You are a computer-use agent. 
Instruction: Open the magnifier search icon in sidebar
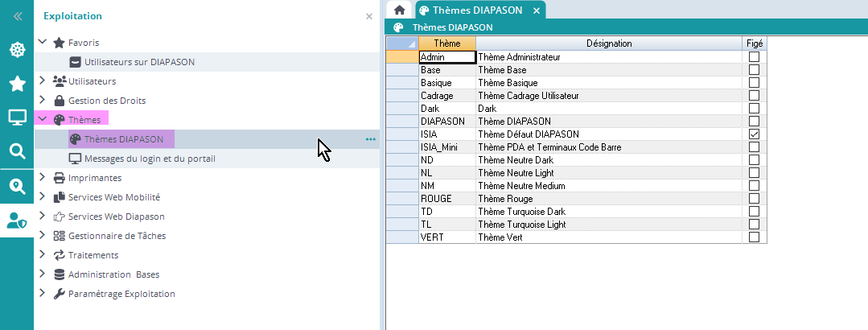(x=17, y=151)
